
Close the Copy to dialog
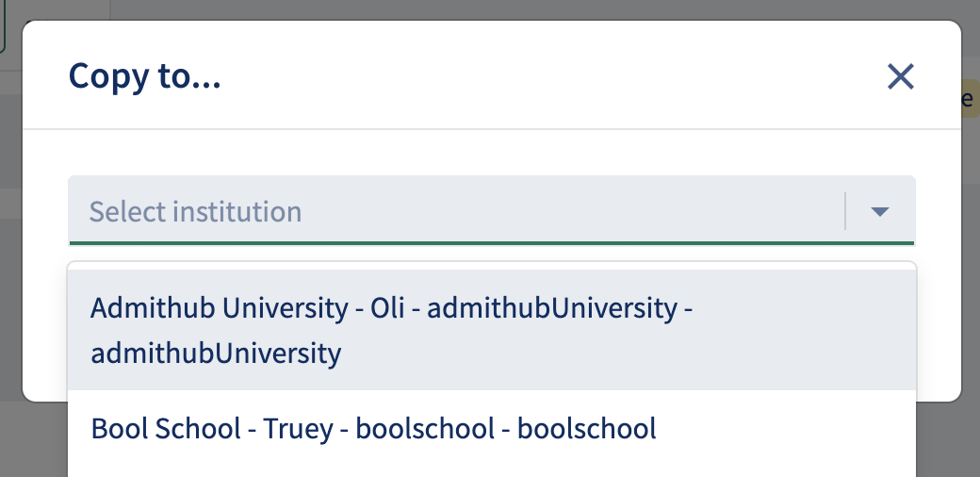tap(901, 76)
